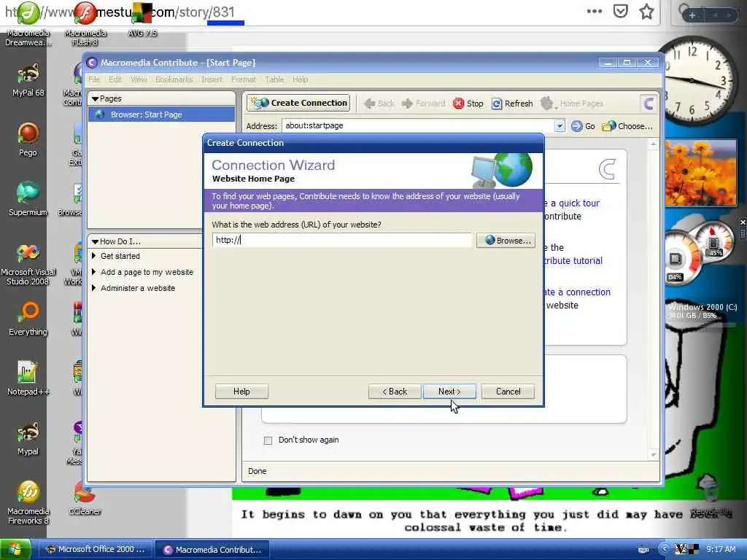Screen dimensions: 747x560
Task: Open the Insert menu
Action: pyautogui.click(x=212, y=79)
